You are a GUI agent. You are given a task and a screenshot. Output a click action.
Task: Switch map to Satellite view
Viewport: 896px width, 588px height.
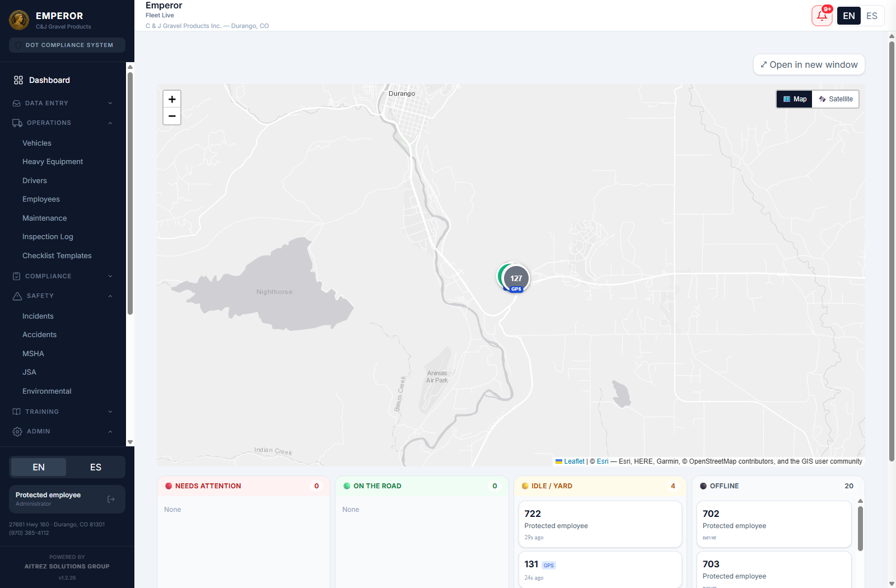[836, 99]
